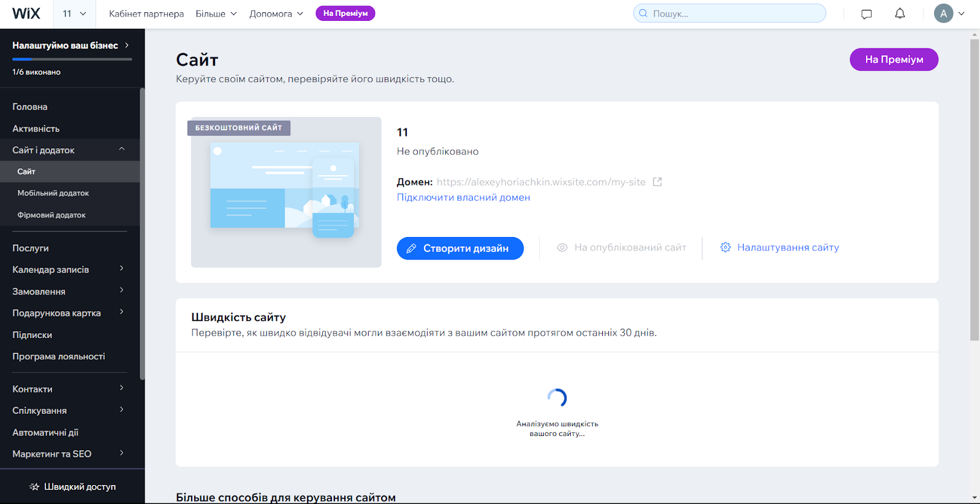Click the Wix logo
Viewport: 980px width, 504px height.
point(26,13)
